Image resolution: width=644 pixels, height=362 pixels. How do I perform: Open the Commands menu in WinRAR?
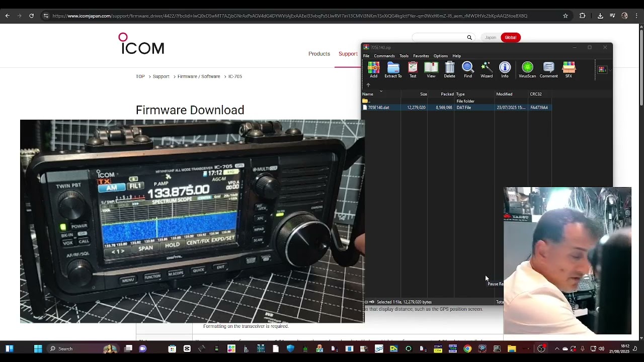pos(384,56)
